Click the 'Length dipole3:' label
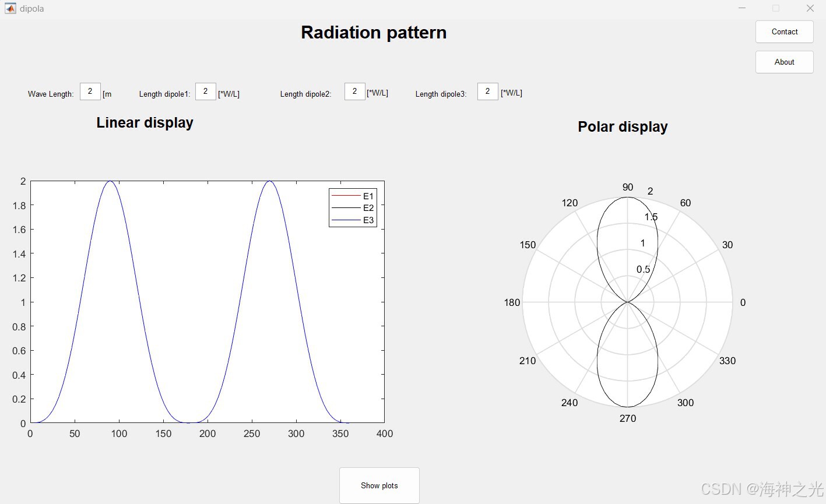 pyautogui.click(x=441, y=94)
